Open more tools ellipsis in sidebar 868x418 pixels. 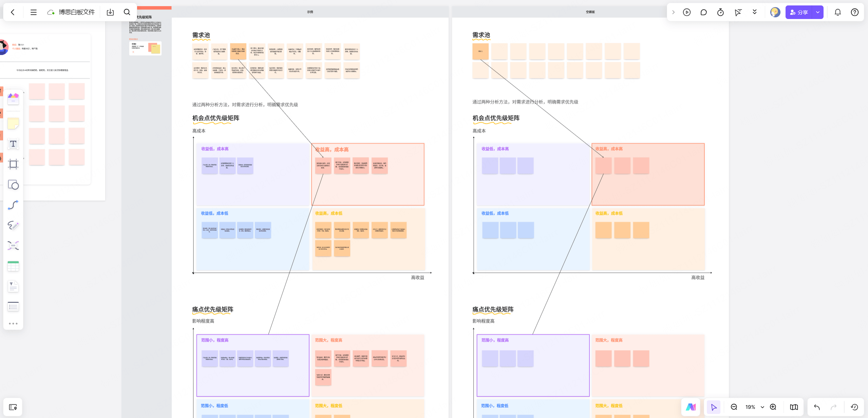13,324
